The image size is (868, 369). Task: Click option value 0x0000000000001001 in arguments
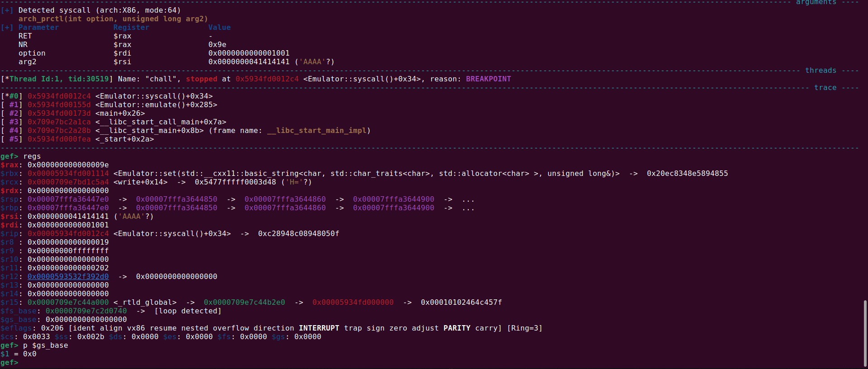tap(249, 53)
